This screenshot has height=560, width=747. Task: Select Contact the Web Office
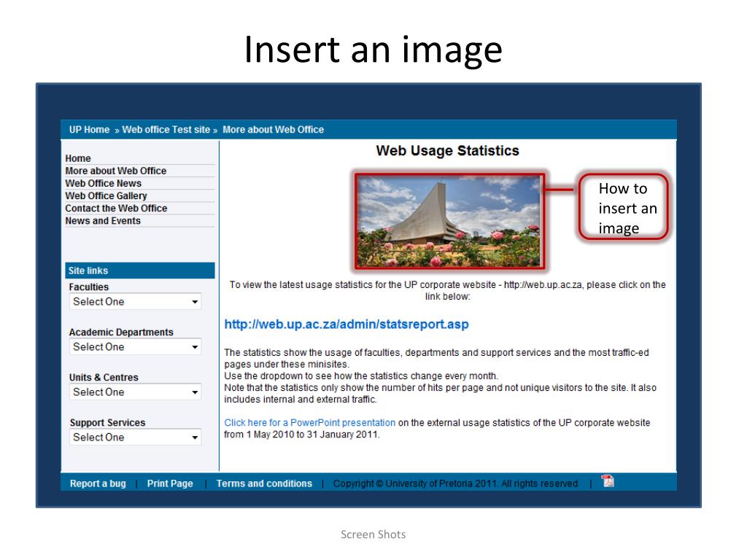(x=116, y=208)
